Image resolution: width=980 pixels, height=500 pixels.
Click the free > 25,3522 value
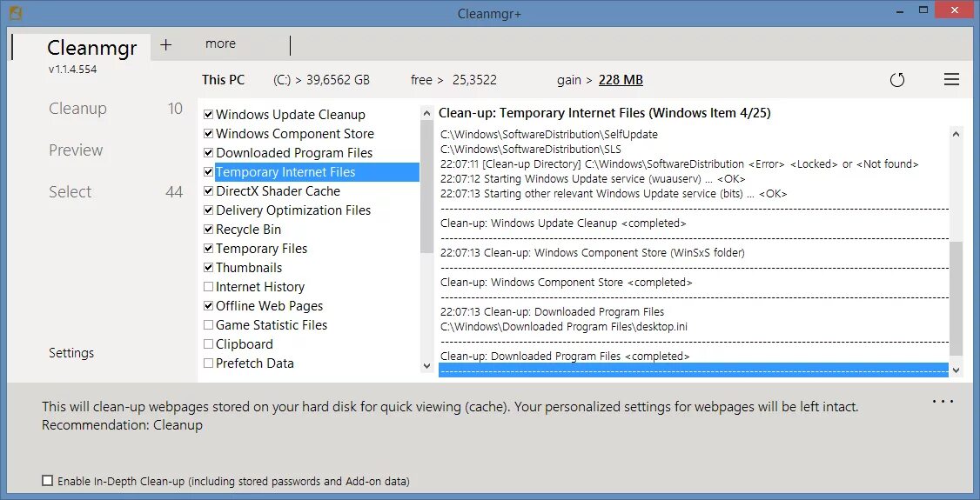453,80
